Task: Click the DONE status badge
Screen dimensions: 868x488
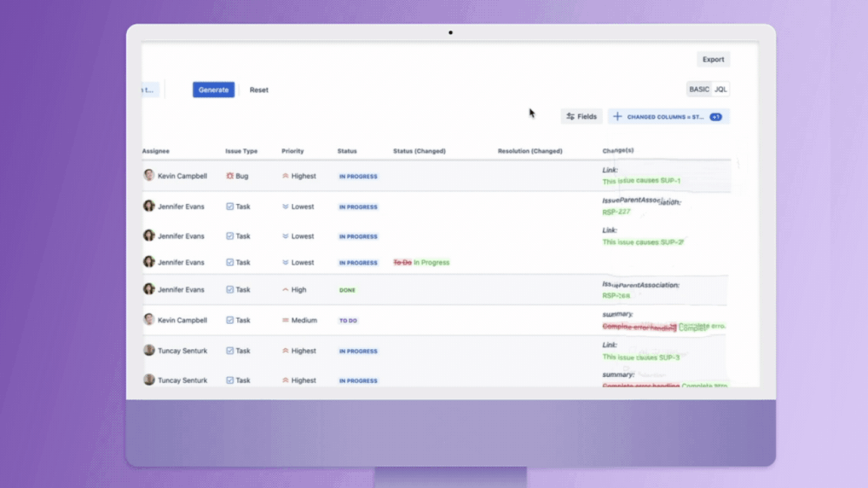Action: click(x=347, y=290)
